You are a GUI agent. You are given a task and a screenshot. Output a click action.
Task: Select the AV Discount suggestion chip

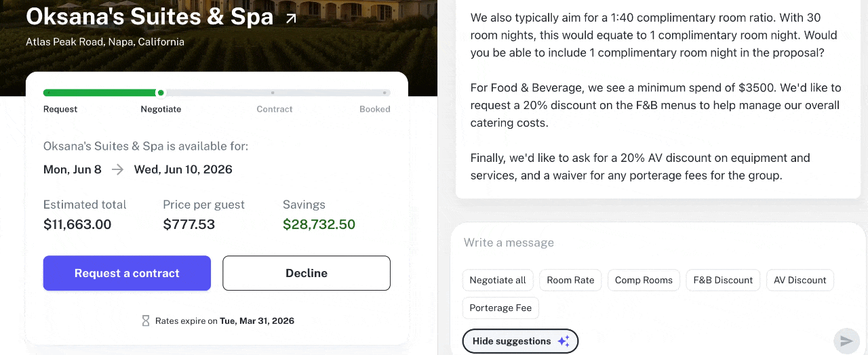[x=800, y=280]
